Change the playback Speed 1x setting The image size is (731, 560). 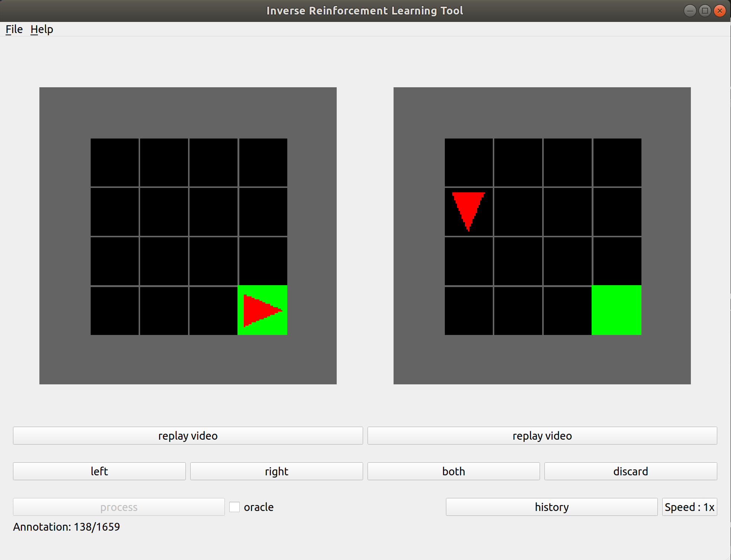point(689,507)
